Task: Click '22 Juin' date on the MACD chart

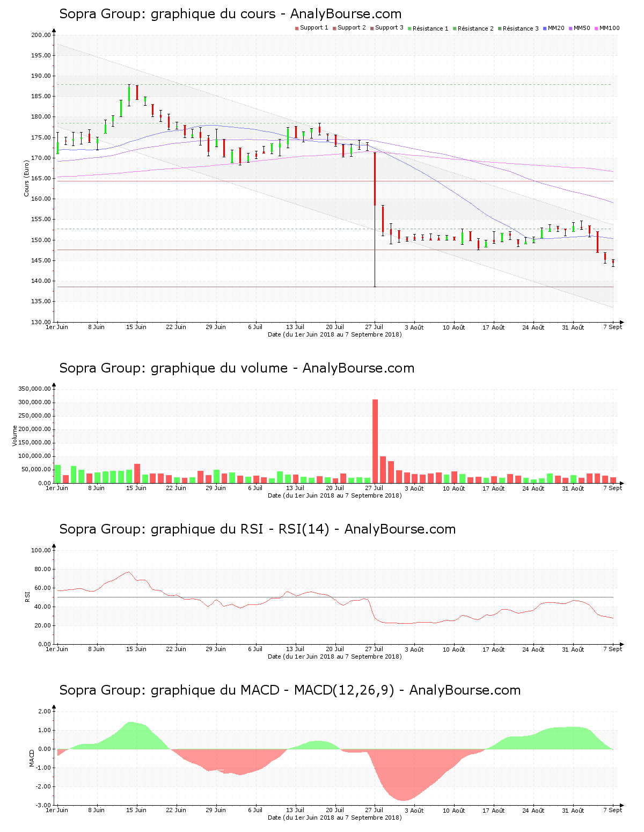Action: click(x=176, y=810)
